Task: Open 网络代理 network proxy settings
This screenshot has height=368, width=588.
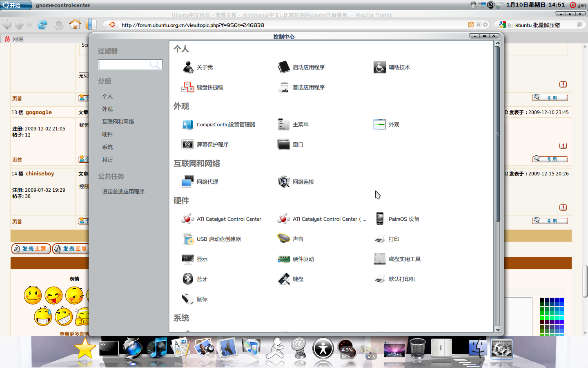Action: (x=200, y=182)
